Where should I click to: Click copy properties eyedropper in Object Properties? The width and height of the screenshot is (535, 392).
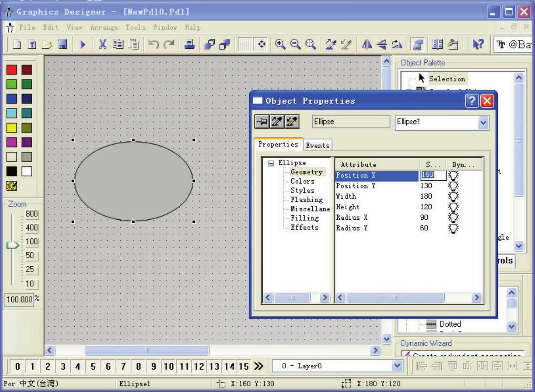point(277,122)
